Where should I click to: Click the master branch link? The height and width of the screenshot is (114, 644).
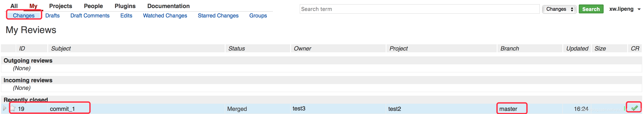coord(508,109)
